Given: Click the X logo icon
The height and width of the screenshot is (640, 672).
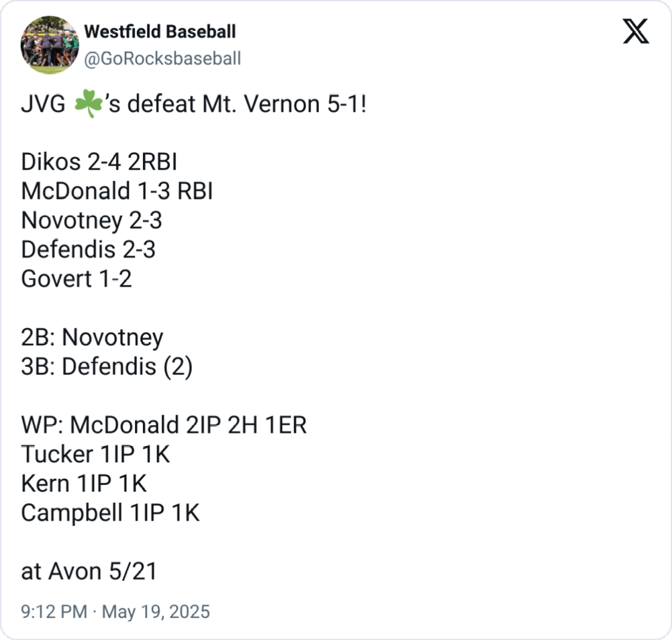Looking at the screenshot, I should point(635,31).
